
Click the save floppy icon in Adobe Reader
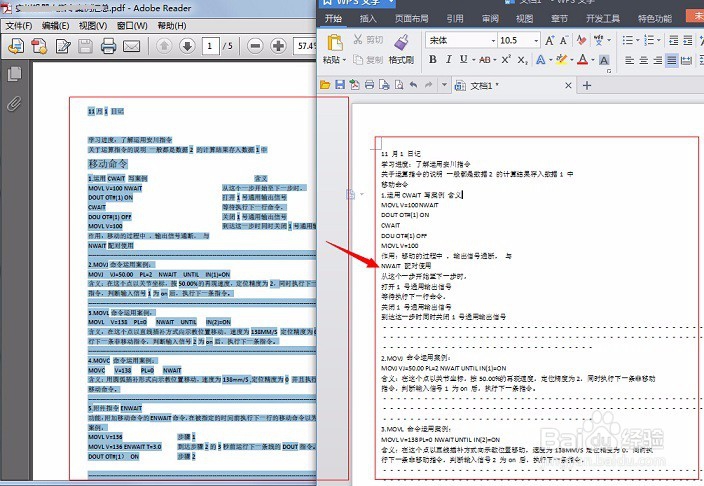[85, 46]
